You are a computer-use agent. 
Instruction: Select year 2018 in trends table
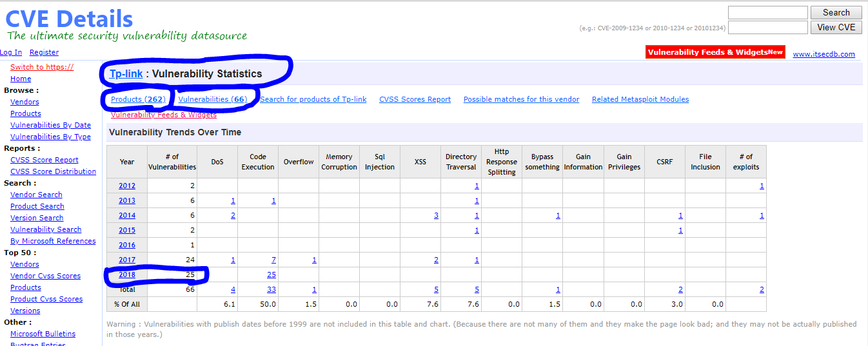pos(127,274)
